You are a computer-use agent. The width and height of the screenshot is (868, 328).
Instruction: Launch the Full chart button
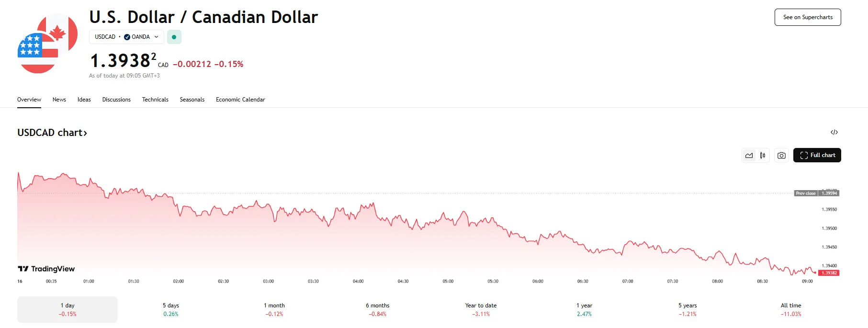click(817, 155)
